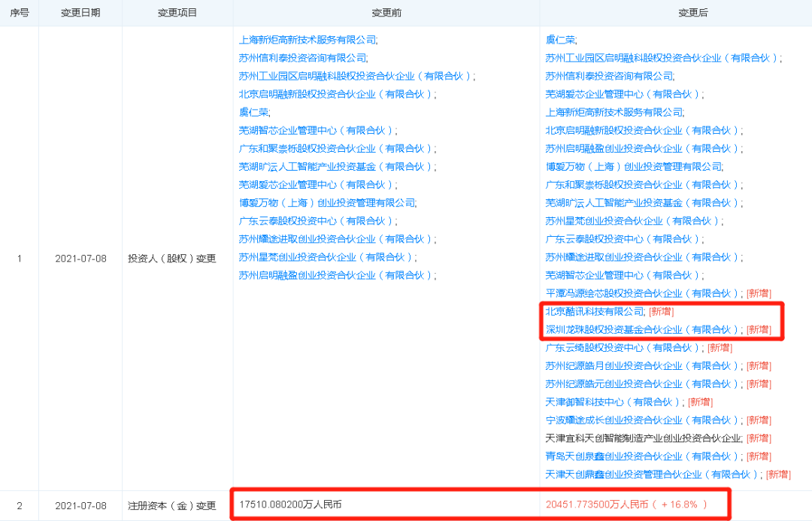Screen dimensions: 812x521
Task: Open 平潭冯源绘芯股权投资合伙企业 link
Action: click(643, 293)
